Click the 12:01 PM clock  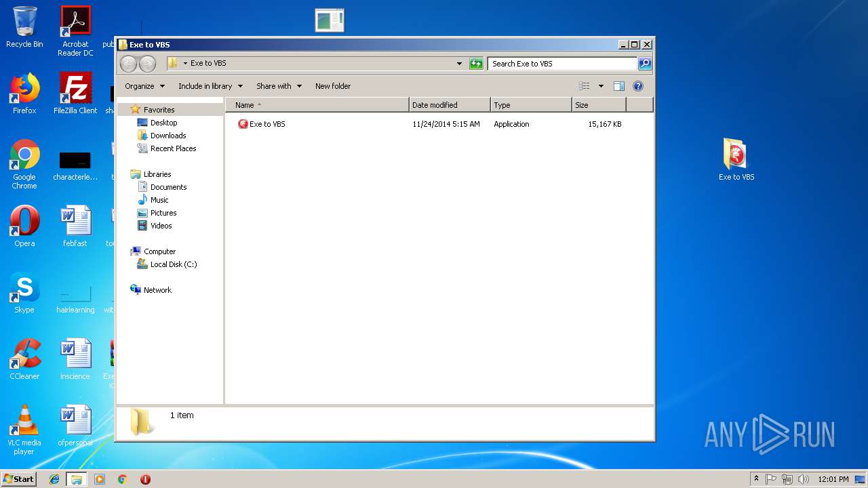pos(833,479)
